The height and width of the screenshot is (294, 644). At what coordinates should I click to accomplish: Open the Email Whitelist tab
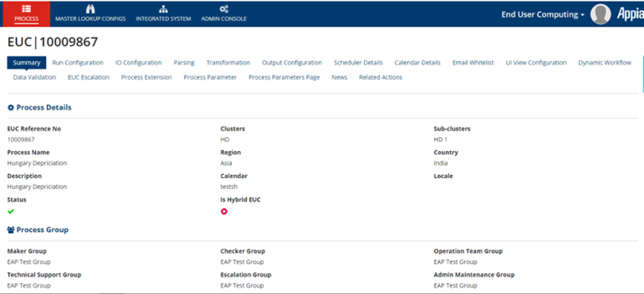473,62
